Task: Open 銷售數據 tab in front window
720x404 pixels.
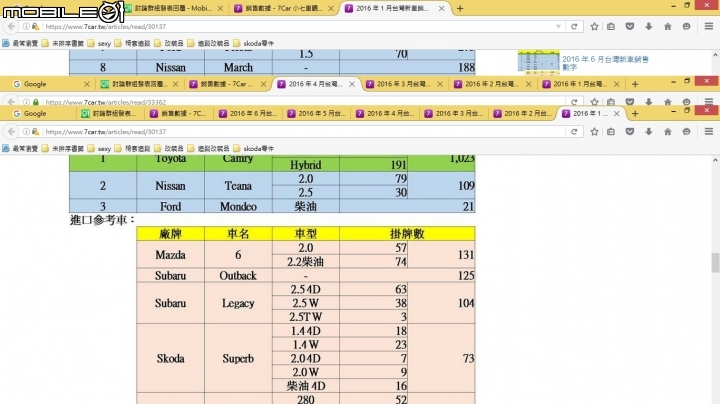Action: (x=179, y=113)
